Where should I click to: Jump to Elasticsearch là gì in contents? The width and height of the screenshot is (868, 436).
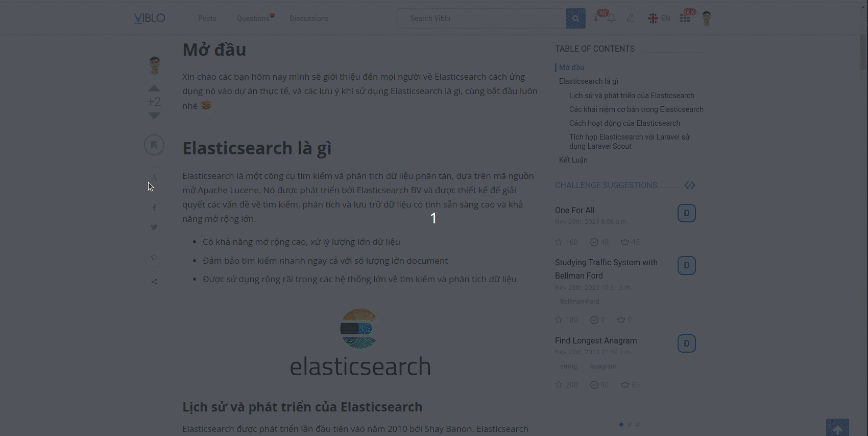click(x=588, y=81)
